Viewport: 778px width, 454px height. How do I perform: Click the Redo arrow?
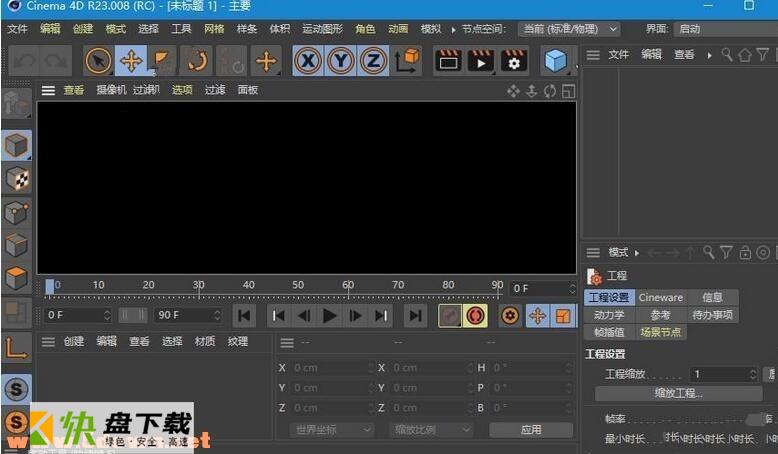tap(56, 61)
